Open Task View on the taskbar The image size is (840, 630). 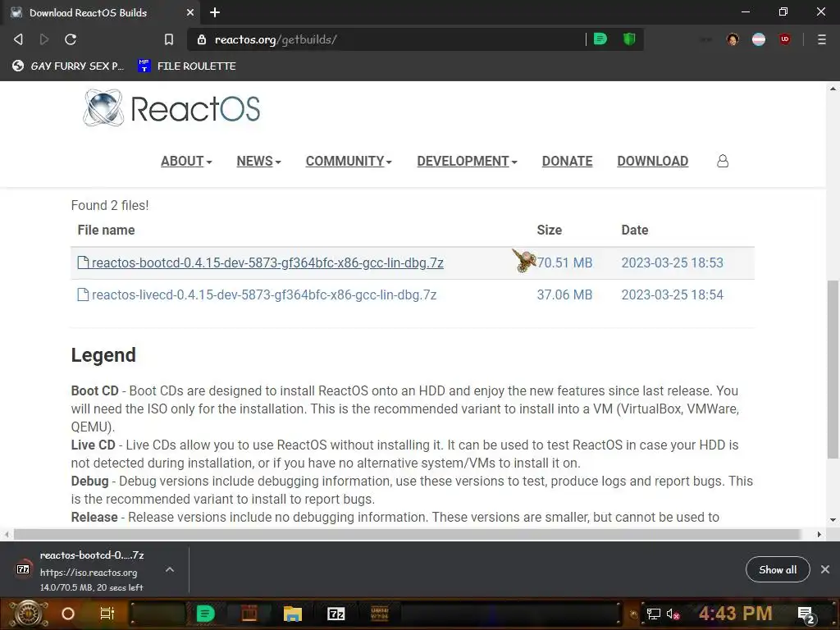pyautogui.click(x=107, y=614)
